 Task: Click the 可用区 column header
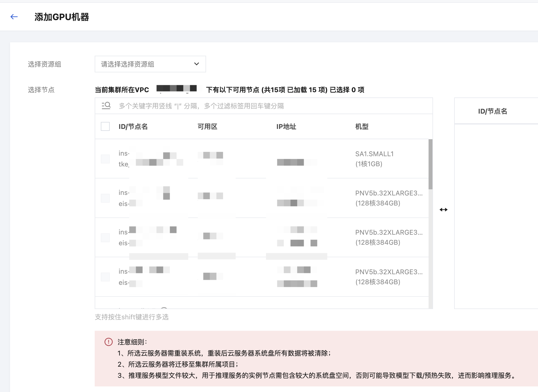207,127
